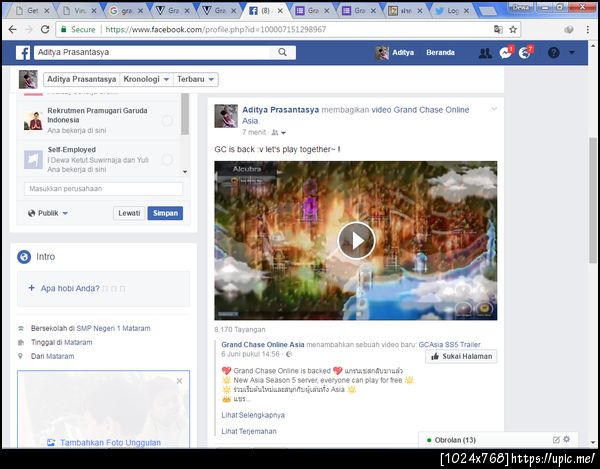Open GCAsia SS5 Trailer link
This screenshot has width=600, height=469.
click(449, 344)
